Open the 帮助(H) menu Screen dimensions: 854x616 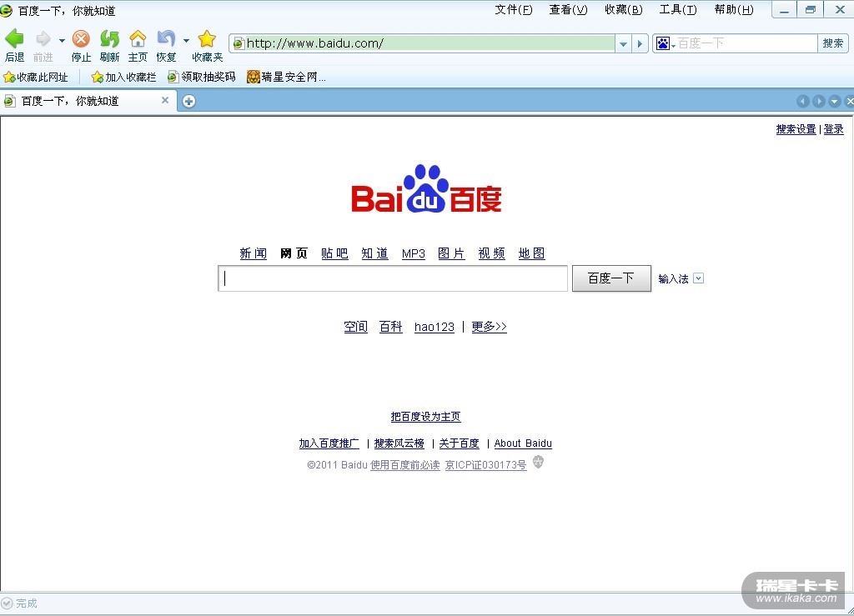pos(734,10)
